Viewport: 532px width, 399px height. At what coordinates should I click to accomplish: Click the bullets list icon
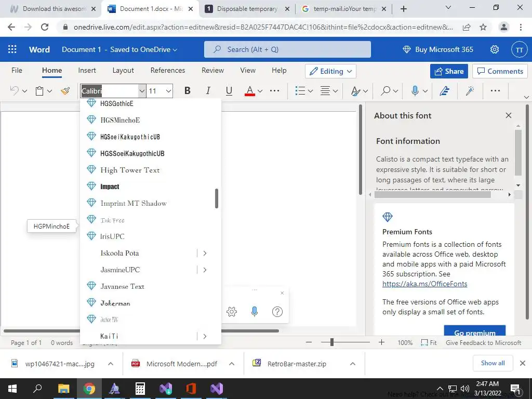300,90
